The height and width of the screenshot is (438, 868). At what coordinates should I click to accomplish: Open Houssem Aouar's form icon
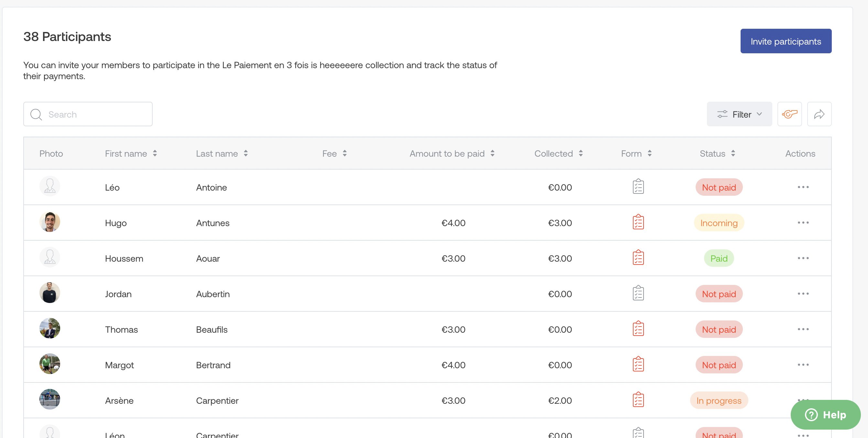(638, 258)
